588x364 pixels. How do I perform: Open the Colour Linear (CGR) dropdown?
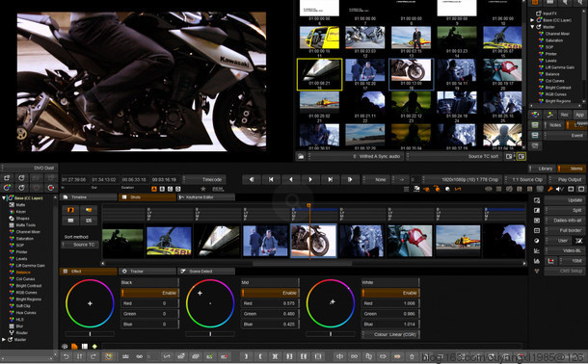pos(390,334)
